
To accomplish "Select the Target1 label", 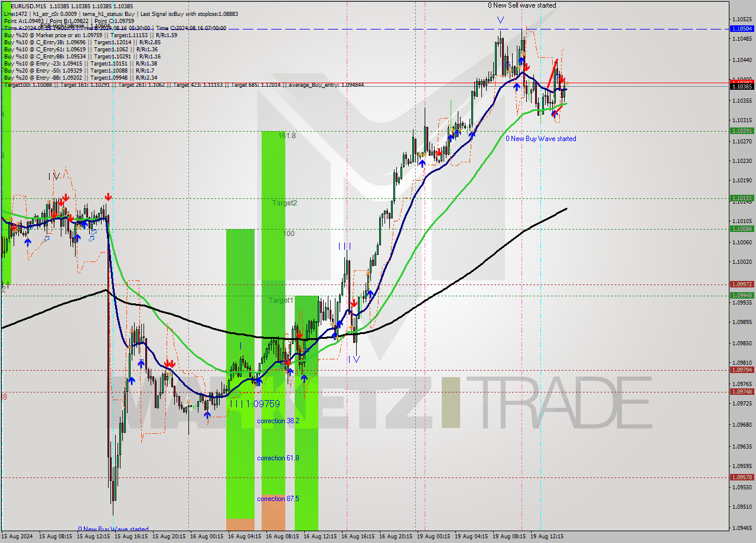I will click(x=281, y=300).
